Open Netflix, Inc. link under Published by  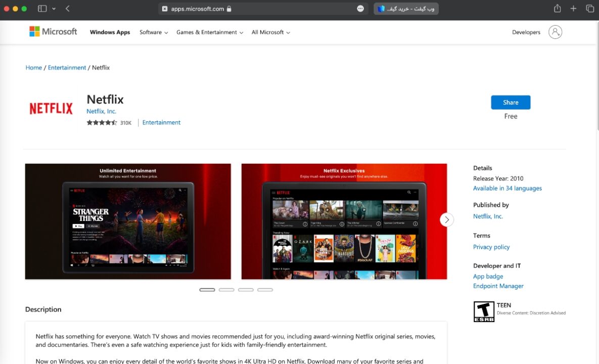pos(488,216)
